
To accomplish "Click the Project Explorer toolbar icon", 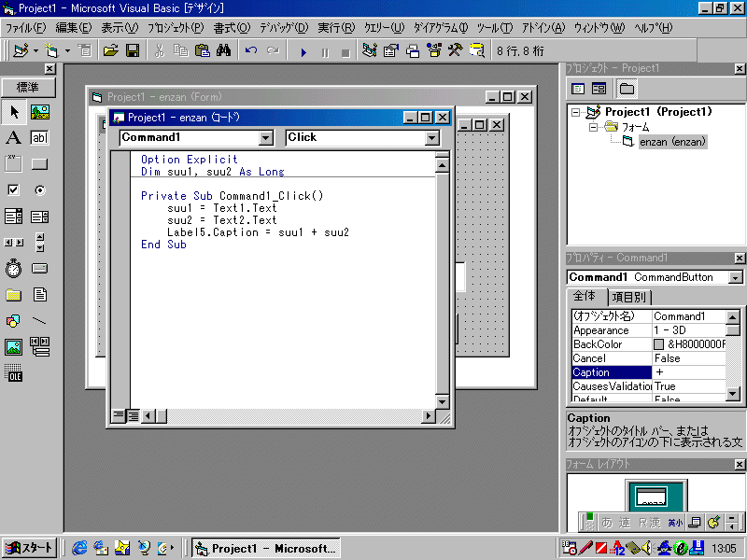I will (x=369, y=50).
